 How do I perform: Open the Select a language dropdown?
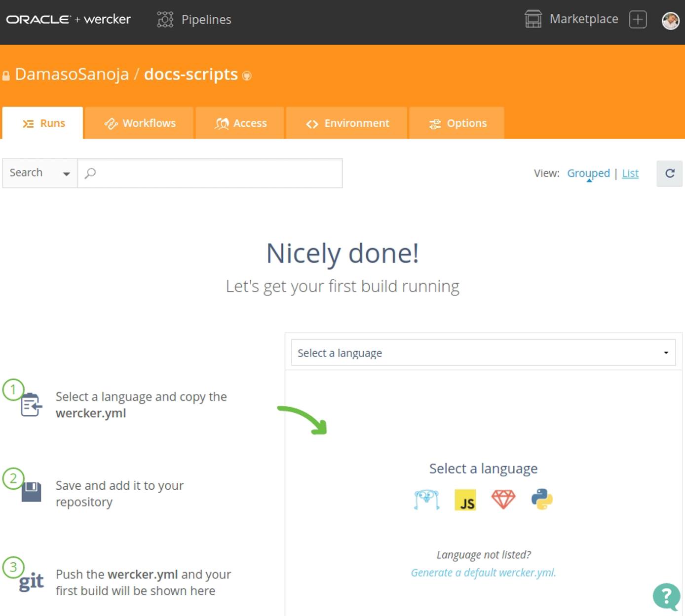483,353
